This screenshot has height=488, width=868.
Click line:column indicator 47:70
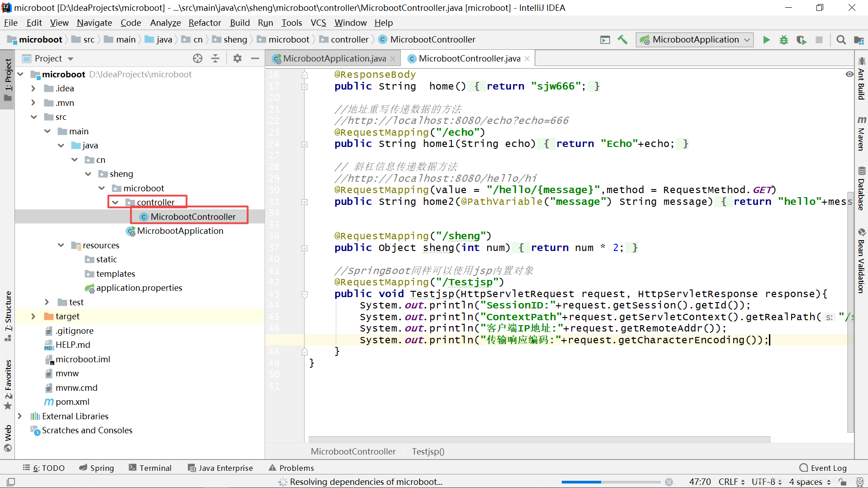point(700,482)
